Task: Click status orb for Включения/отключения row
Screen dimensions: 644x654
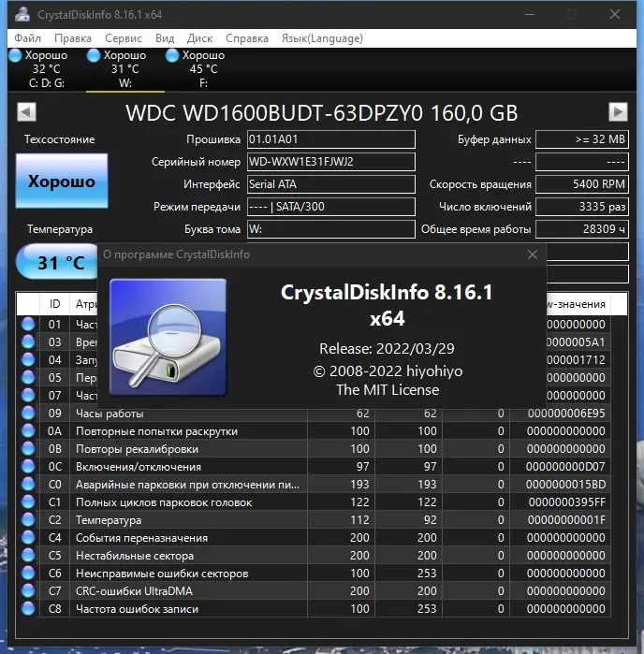Action: pos(28,466)
